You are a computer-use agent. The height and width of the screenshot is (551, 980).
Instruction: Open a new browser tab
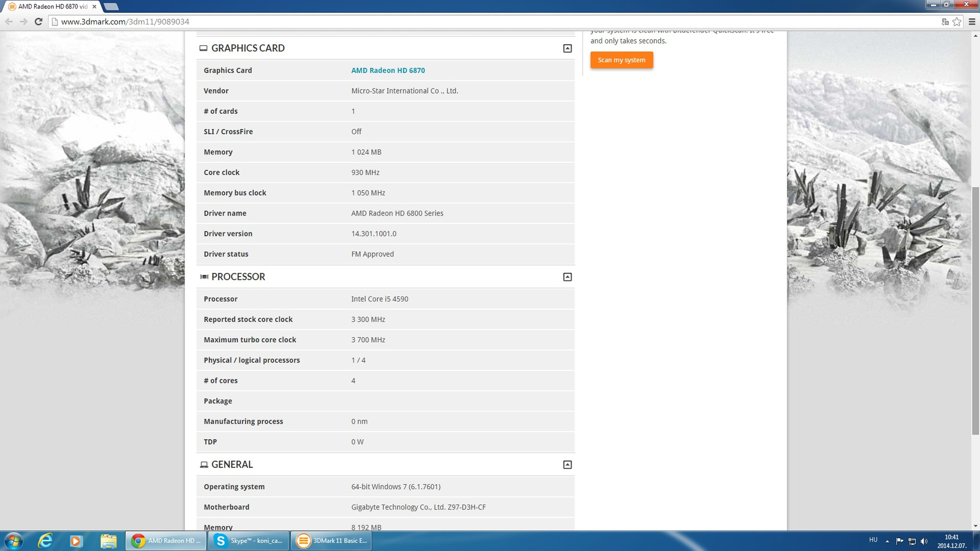coord(111,6)
